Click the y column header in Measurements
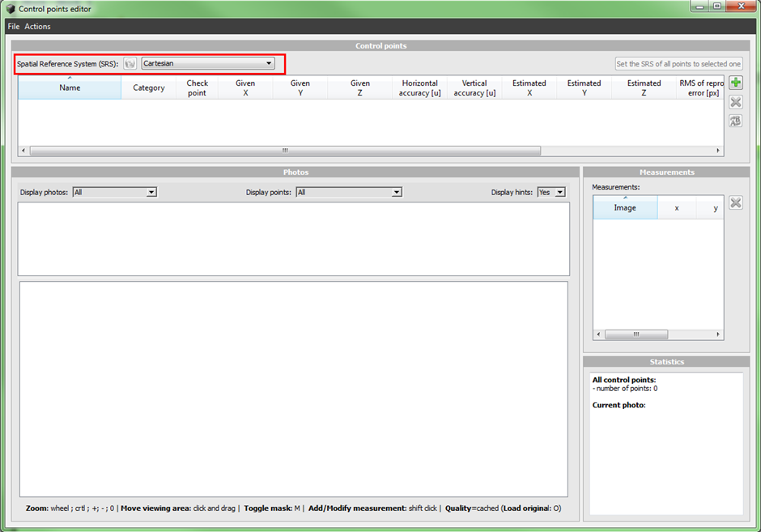The width and height of the screenshot is (761, 532). [710, 208]
